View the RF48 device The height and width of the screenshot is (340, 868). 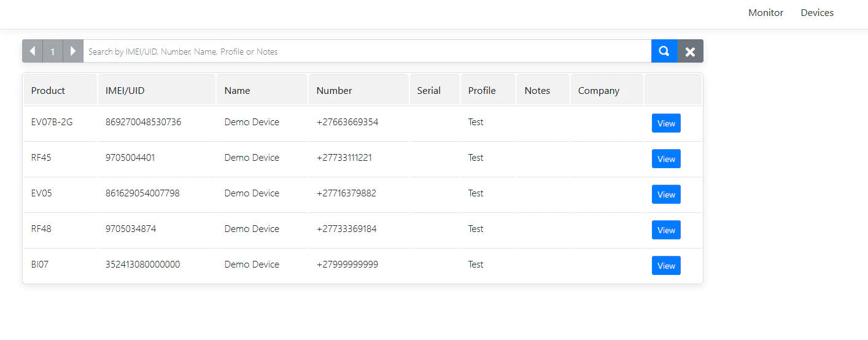666,230
